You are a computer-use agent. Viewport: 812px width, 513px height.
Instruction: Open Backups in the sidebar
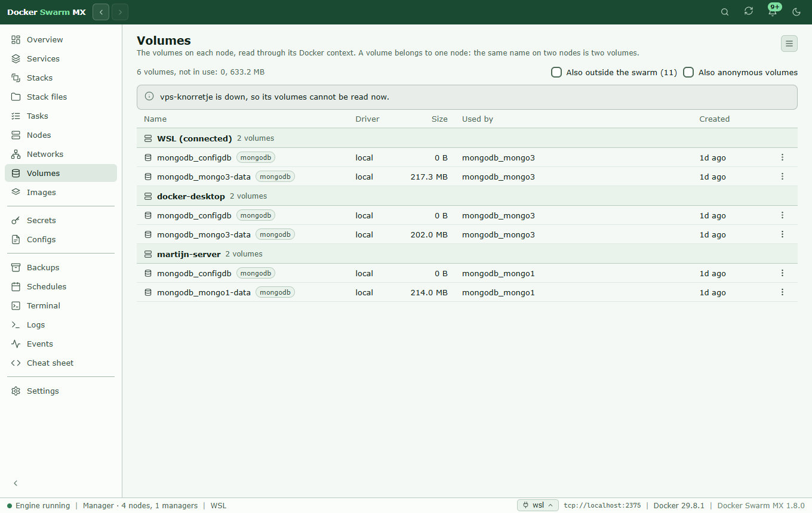[x=61, y=267]
